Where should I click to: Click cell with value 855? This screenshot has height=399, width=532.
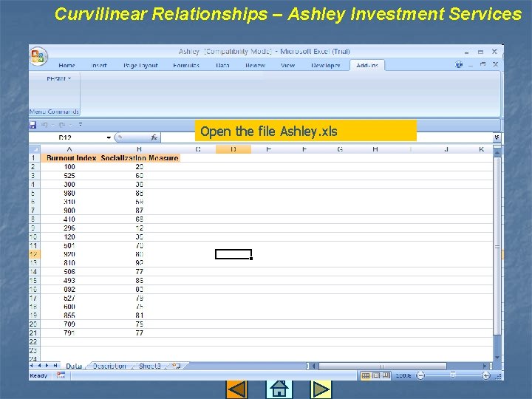point(69,316)
